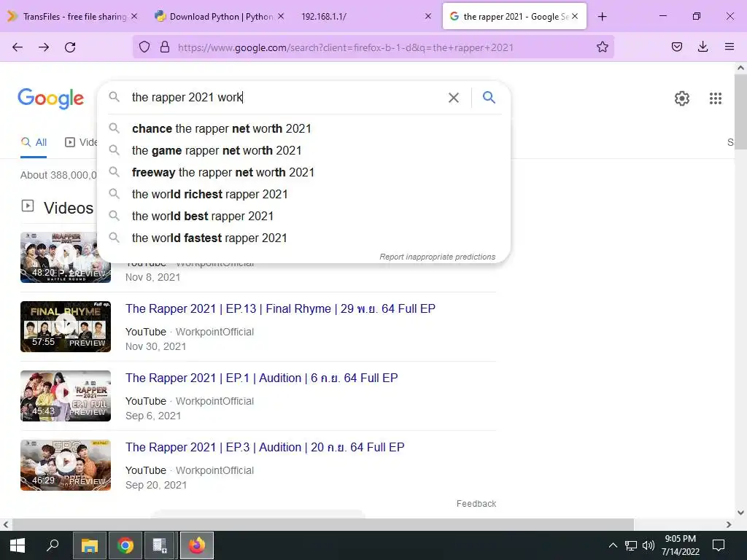Reload the current page
The image size is (747, 560).
70,47
